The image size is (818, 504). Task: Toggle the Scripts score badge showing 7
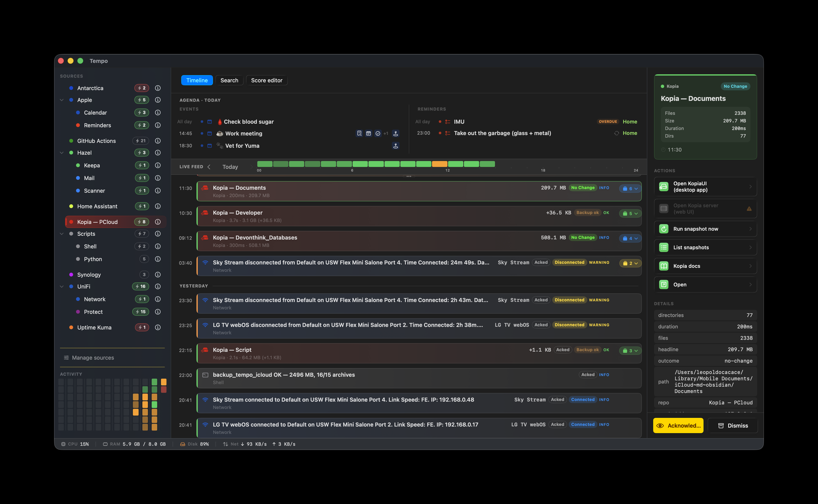(142, 234)
